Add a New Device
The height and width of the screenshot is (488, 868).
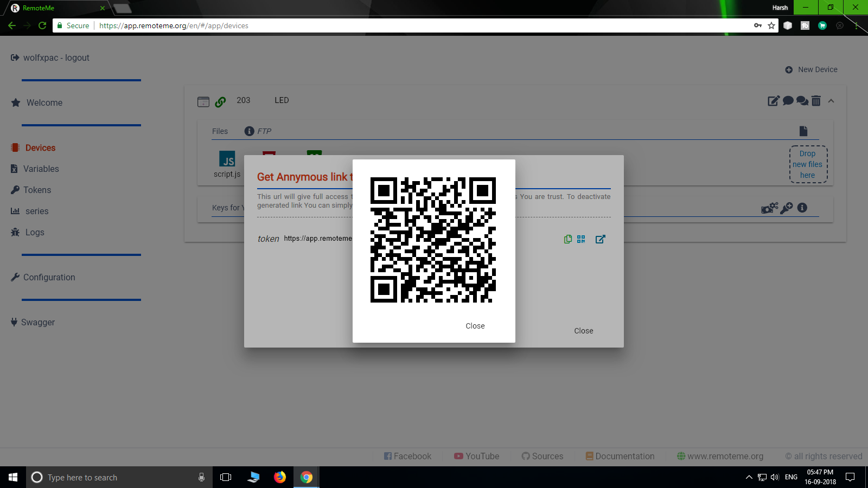click(x=811, y=69)
